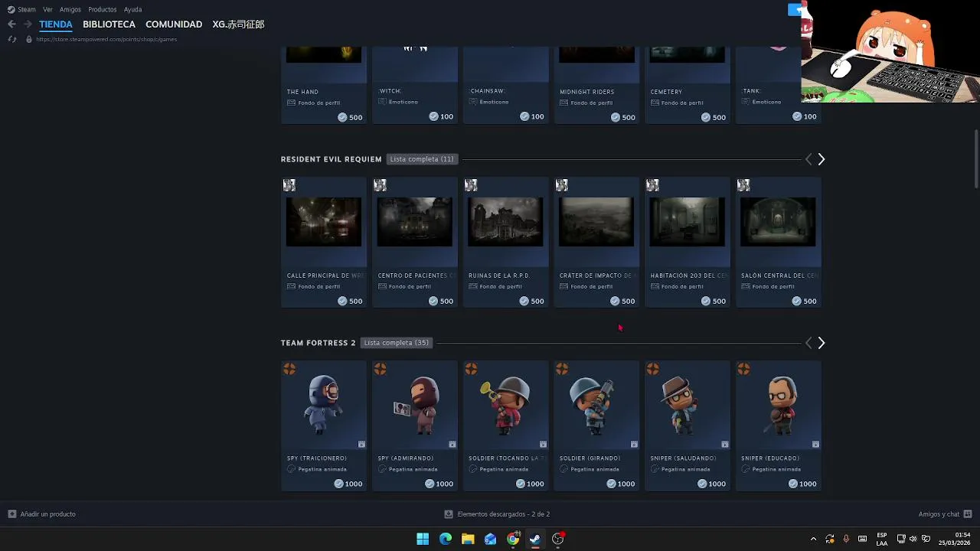Show next Resident Evil Requiem items arrow
Image resolution: width=980 pixels, height=551 pixels.
pos(822,159)
